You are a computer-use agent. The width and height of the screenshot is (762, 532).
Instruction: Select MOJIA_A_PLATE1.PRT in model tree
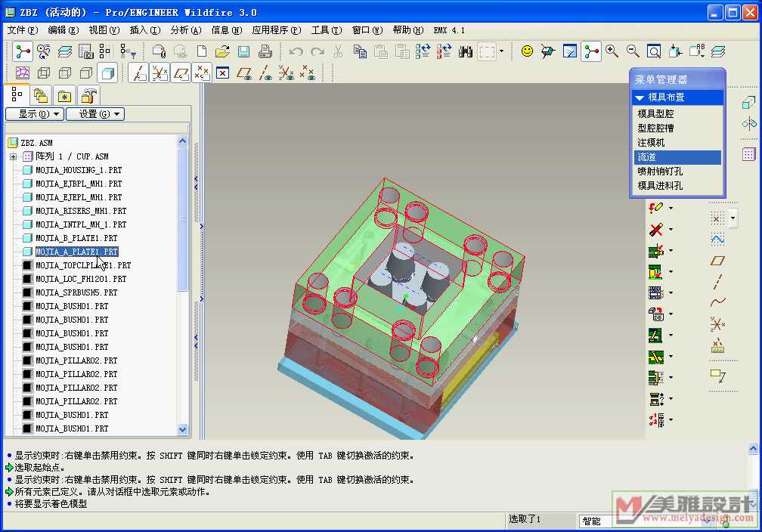pos(77,252)
